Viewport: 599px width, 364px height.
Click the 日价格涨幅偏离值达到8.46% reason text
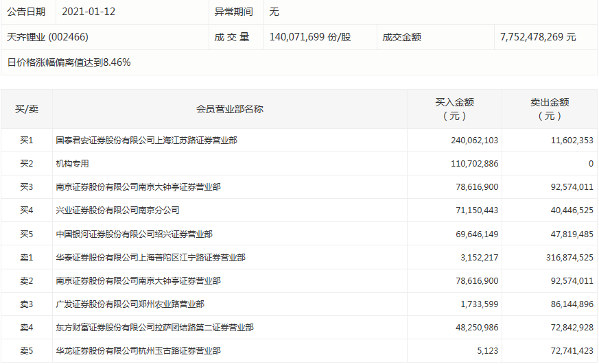[x=69, y=62]
